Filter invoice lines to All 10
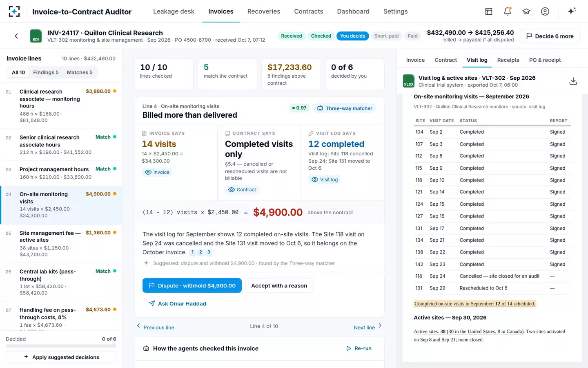This screenshot has height=368, width=588. (x=18, y=72)
